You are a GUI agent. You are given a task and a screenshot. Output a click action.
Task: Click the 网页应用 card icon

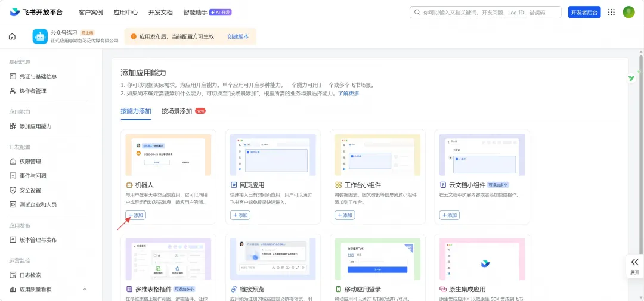tap(234, 185)
